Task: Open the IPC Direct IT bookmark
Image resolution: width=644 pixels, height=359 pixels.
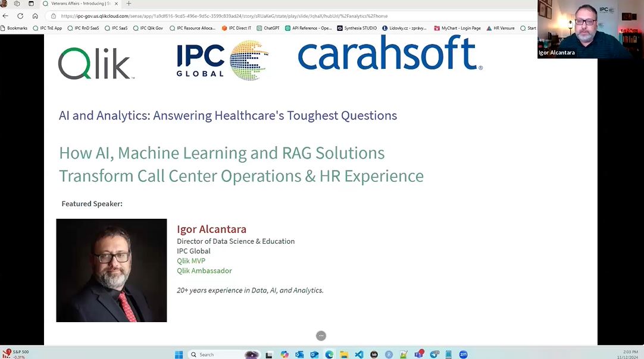Action: 236,28
